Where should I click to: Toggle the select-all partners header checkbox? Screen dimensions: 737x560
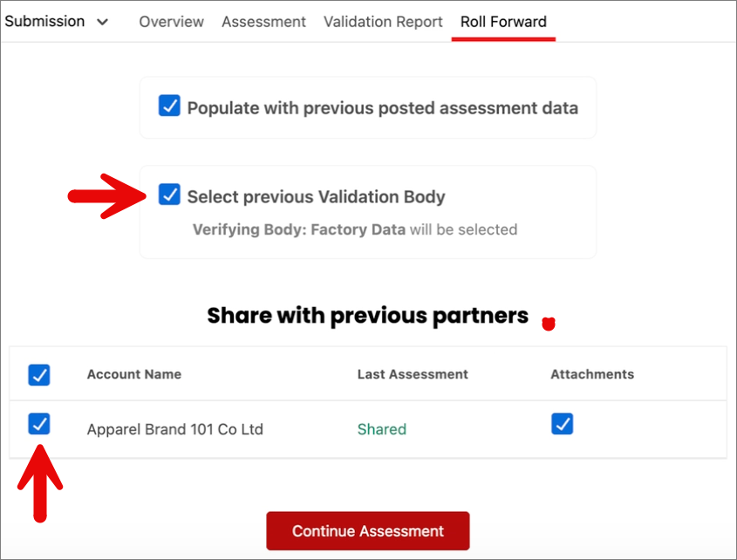(x=39, y=375)
